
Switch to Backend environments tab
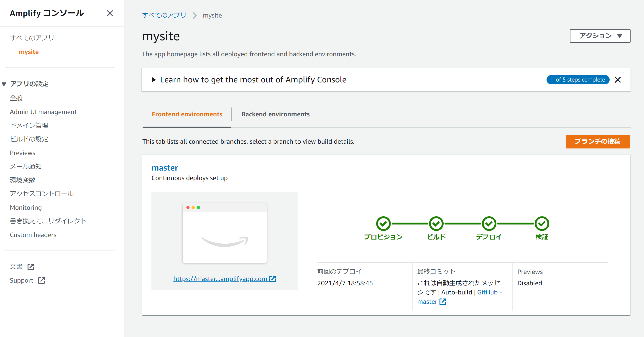(276, 114)
